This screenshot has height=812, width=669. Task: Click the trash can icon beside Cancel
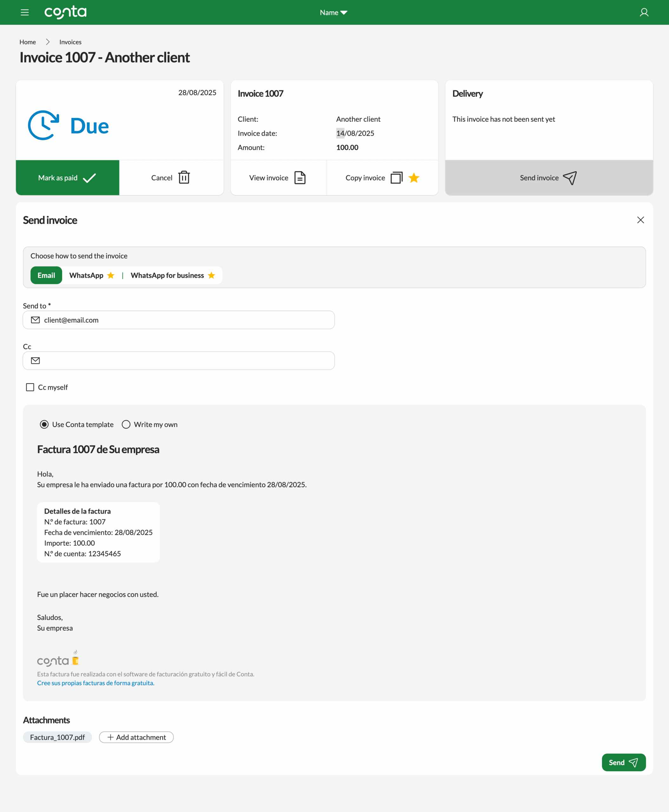pyautogui.click(x=184, y=177)
